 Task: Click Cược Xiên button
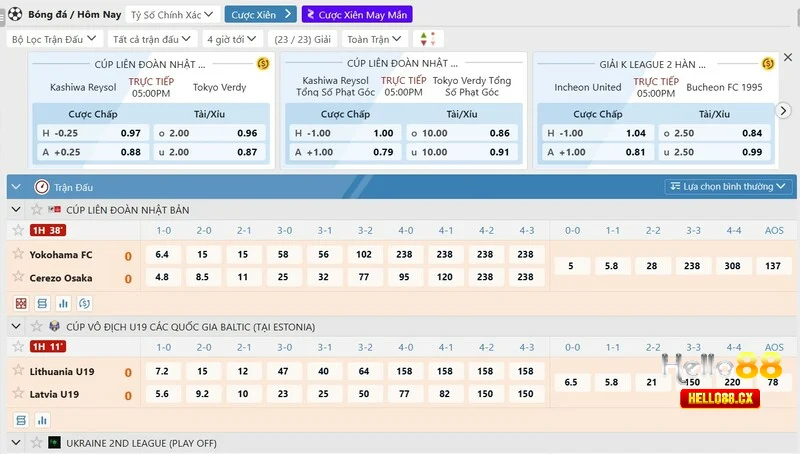tap(260, 15)
